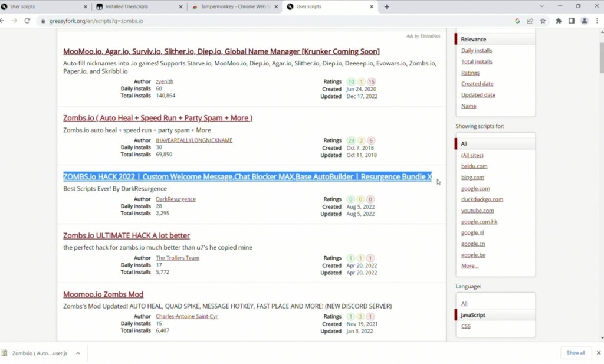Viewport: 604px width, 364px height.
Task: View The Trollers Team author page
Action: click(178, 258)
